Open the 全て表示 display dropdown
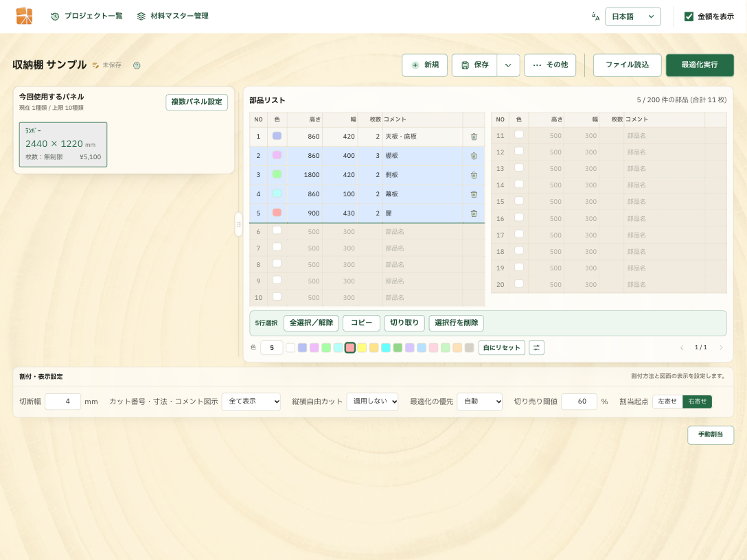This screenshot has height=560, width=747. point(251,401)
